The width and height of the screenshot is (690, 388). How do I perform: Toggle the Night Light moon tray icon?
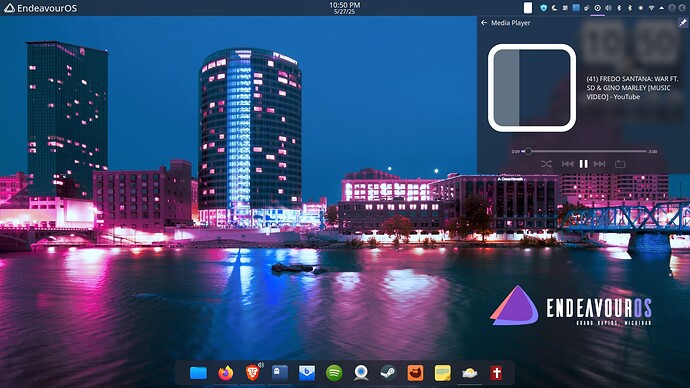(x=554, y=8)
